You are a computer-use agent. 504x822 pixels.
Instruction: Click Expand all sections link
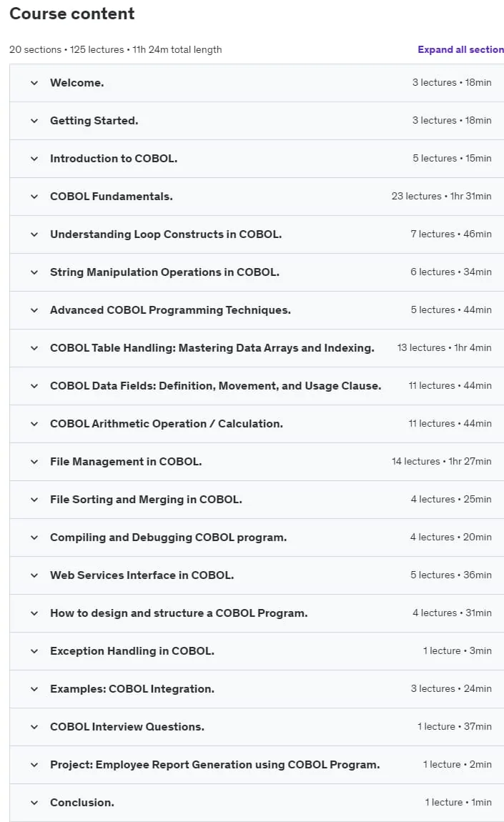tap(460, 49)
